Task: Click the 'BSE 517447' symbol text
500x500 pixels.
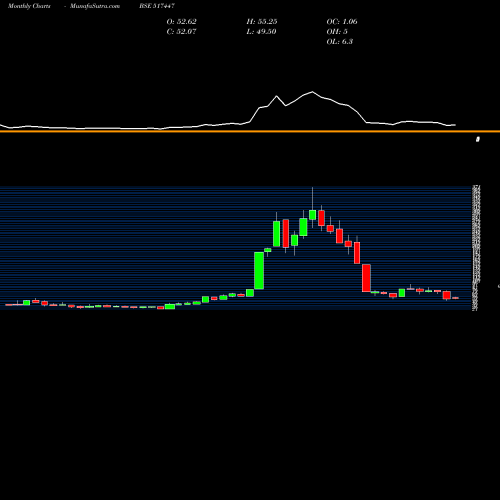Action: 157,6
